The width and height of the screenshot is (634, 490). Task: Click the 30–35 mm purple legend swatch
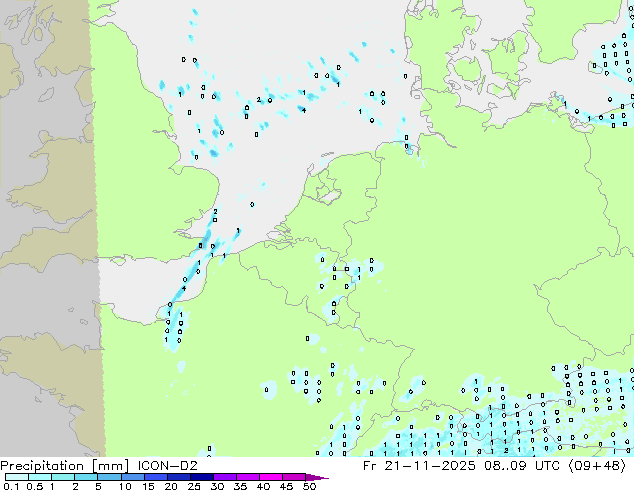[224, 477]
